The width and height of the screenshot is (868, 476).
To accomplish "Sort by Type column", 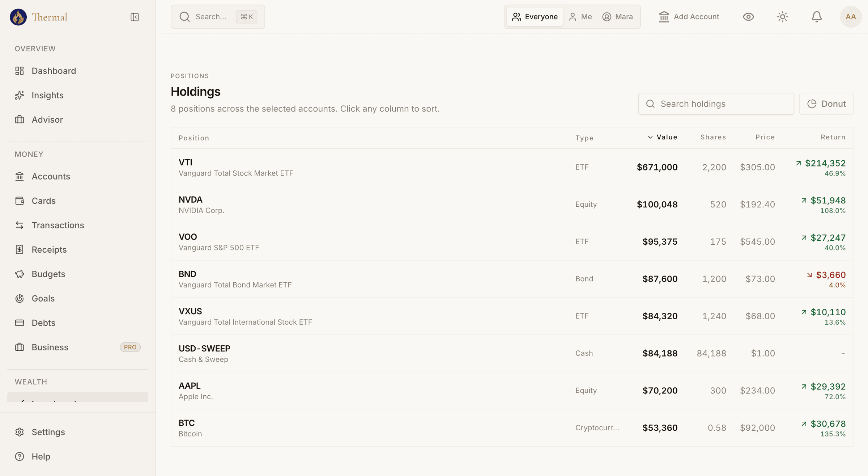I will pyautogui.click(x=584, y=138).
